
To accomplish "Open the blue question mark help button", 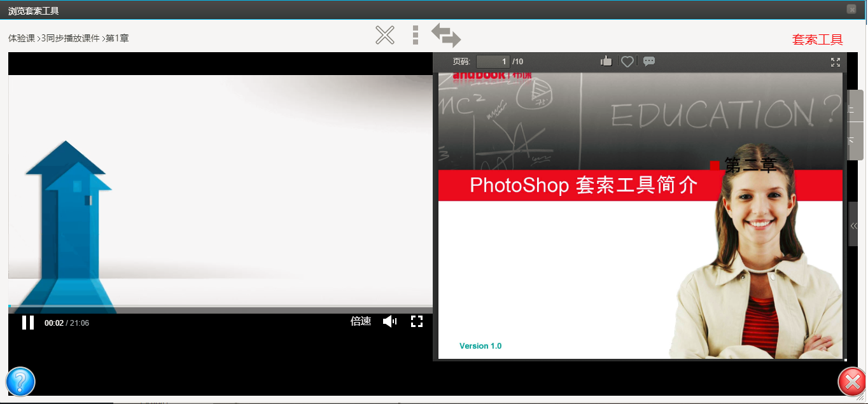I will coord(20,382).
